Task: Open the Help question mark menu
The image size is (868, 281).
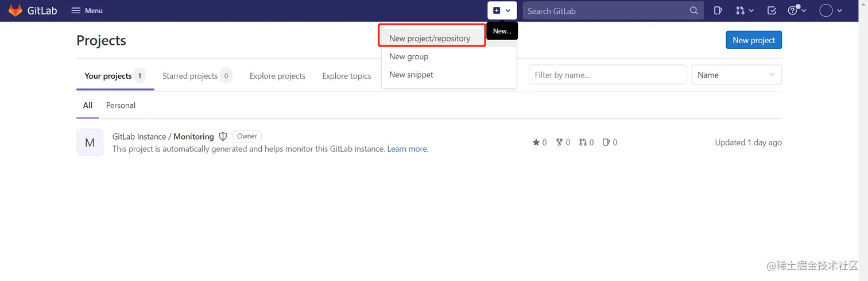Action: [x=797, y=10]
